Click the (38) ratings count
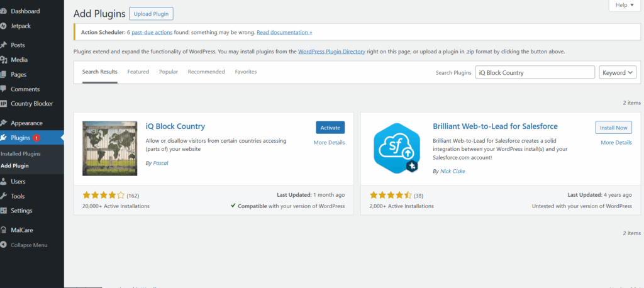This screenshot has height=288, width=644. tap(418, 196)
